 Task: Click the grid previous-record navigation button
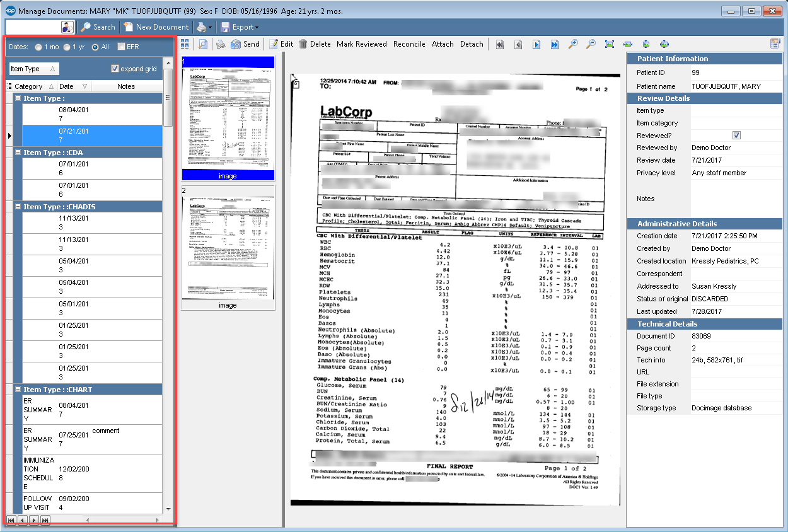pos(22,519)
